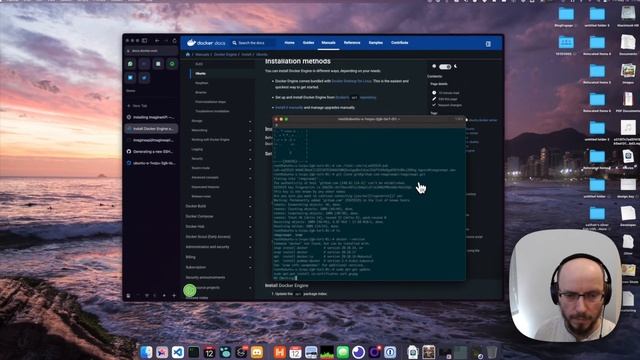Open Discord from the Dock
Viewport: 640px width, 360px height.
coord(257,352)
